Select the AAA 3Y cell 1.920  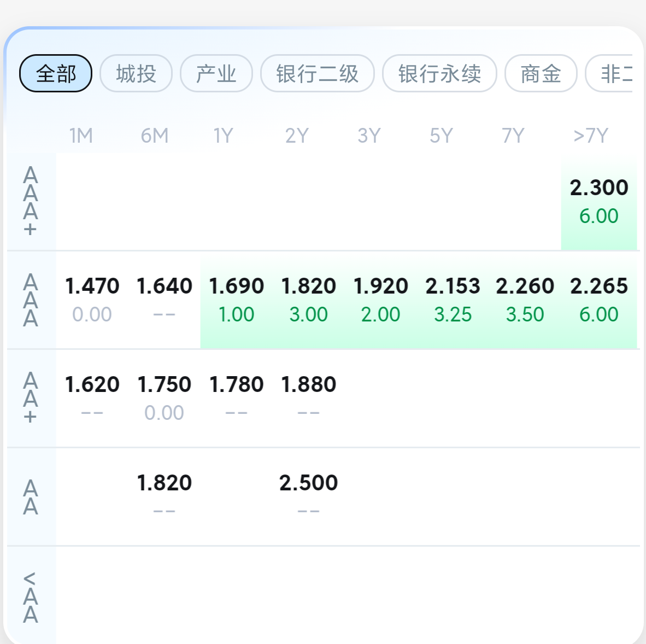pyautogui.click(x=380, y=300)
